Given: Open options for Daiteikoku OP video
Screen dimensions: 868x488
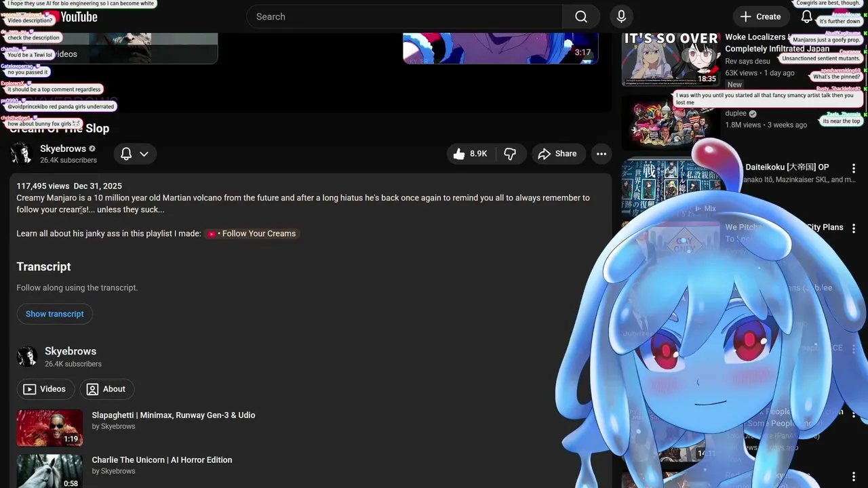Looking at the screenshot, I should 854,168.
